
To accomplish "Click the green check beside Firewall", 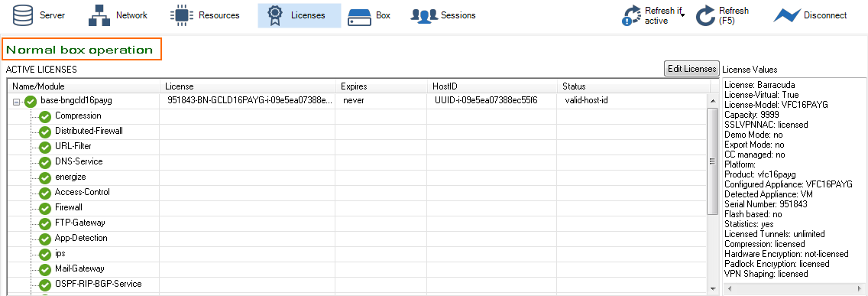I will point(45,208).
